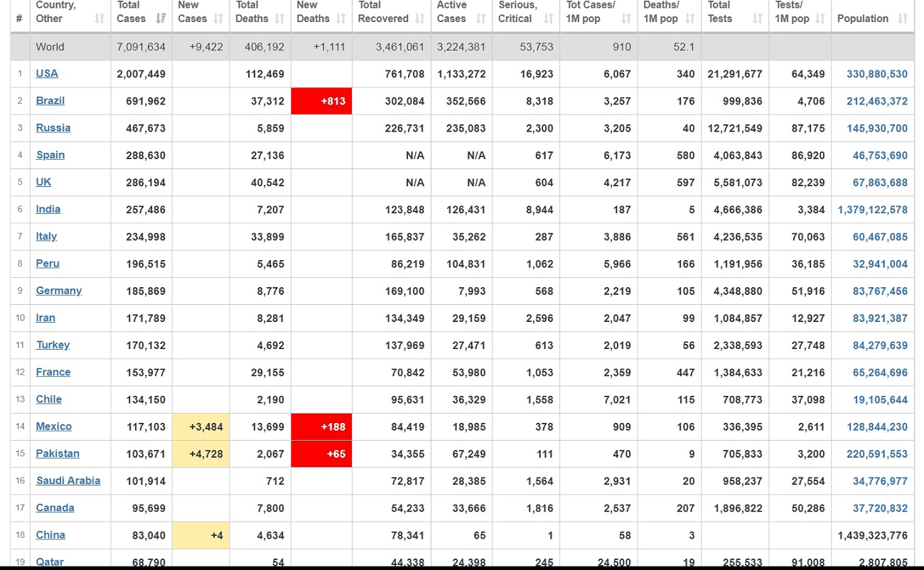Open the Canada country link
The width and height of the screenshot is (924, 570).
click(x=55, y=507)
